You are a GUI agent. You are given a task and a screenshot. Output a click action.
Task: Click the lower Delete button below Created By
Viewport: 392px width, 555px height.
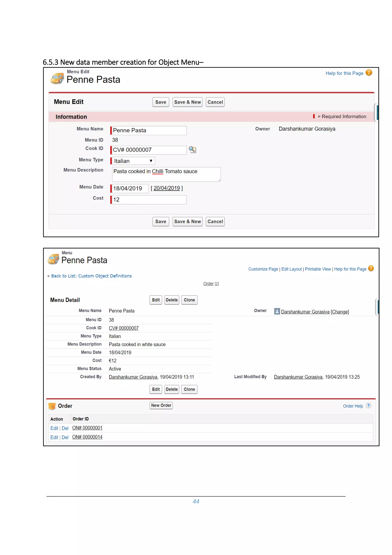(172, 389)
